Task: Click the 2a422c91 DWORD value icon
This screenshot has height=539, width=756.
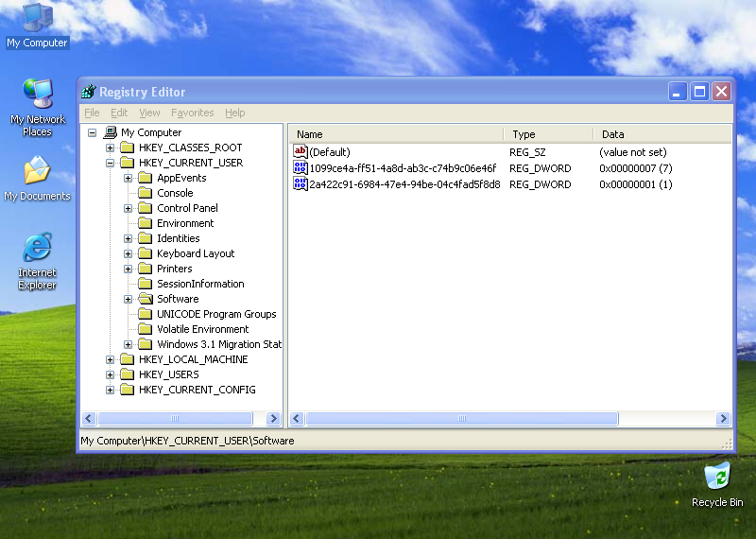Action: (300, 183)
